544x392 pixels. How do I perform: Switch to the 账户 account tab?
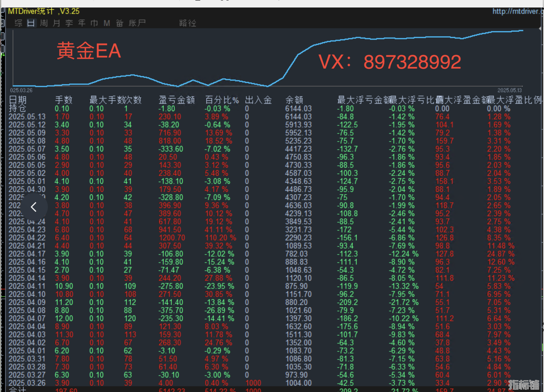pyautogui.click(x=137, y=23)
